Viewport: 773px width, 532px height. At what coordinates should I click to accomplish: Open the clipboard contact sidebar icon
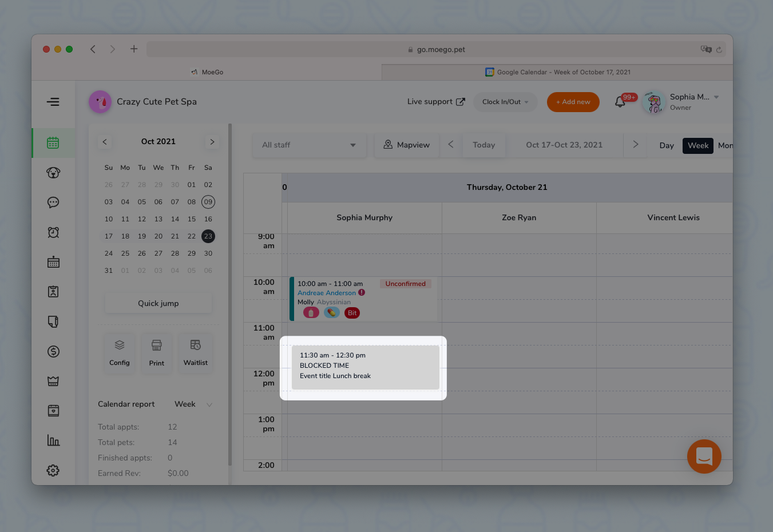pyautogui.click(x=53, y=292)
